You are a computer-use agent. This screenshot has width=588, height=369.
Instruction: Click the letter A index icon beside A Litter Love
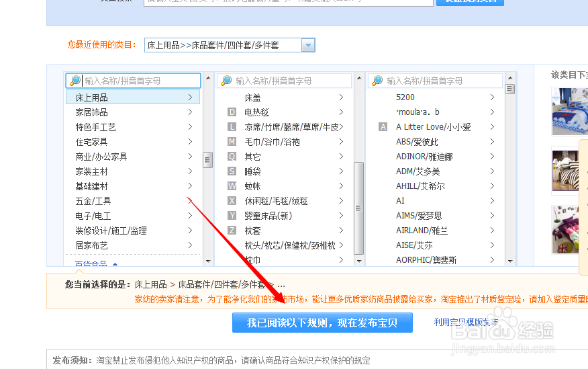point(383,127)
